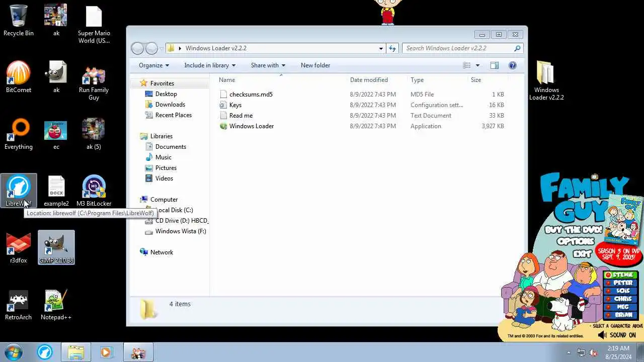Open the Windows Explorer taskbar button
The height and width of the screenshot is (362, 644).
tap(76, 352)
